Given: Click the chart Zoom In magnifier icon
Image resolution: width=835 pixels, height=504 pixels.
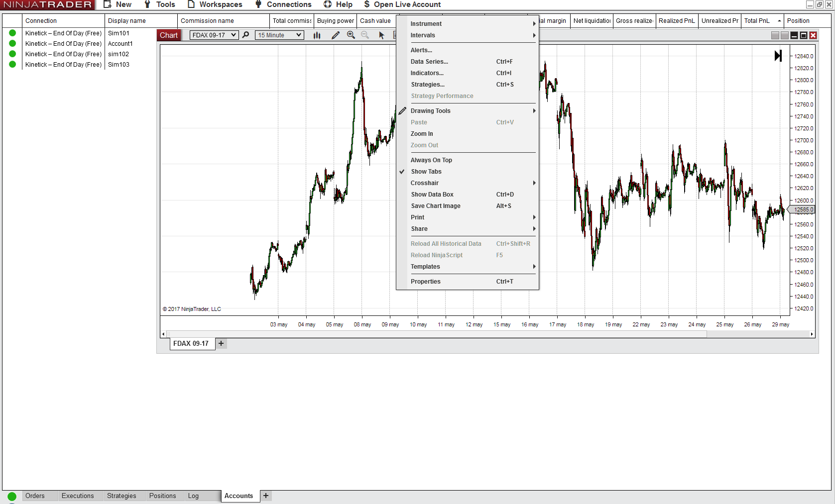Looking at the screenshot, I should pos(351,35).
